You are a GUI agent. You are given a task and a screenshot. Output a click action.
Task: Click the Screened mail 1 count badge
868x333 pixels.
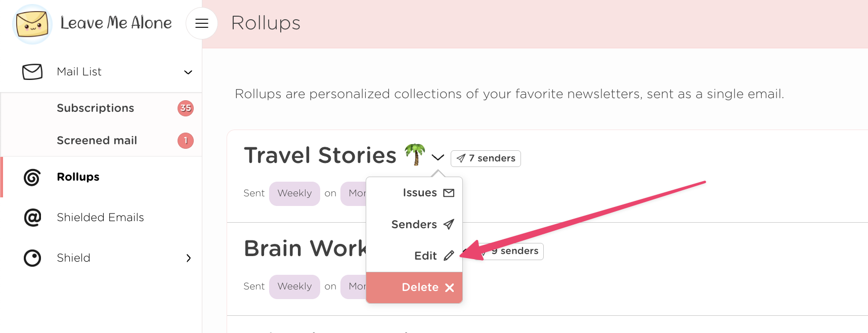click(x=186, y=141)
